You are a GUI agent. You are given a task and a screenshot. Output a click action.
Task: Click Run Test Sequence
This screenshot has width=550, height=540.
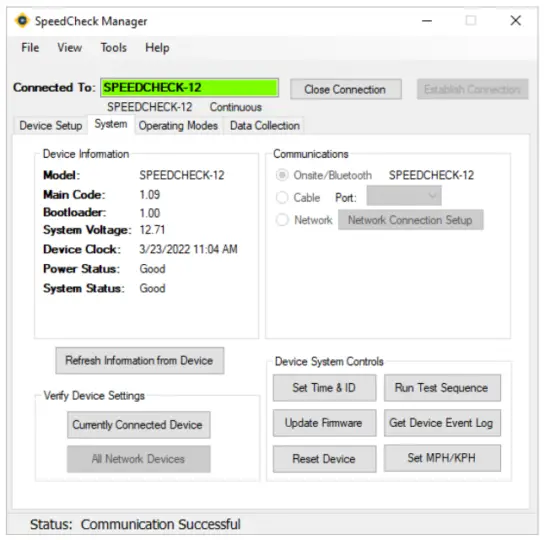pos(442,388)
